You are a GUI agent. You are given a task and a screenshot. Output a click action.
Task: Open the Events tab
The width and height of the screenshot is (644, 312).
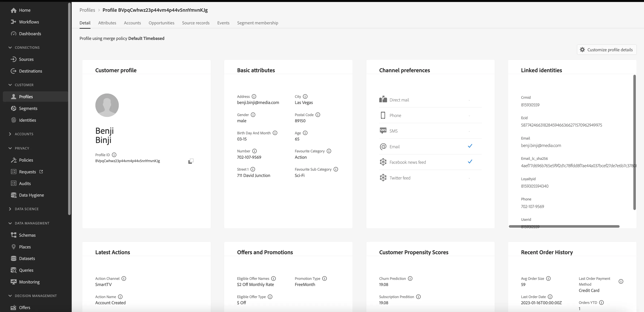(x=223, y=23)
